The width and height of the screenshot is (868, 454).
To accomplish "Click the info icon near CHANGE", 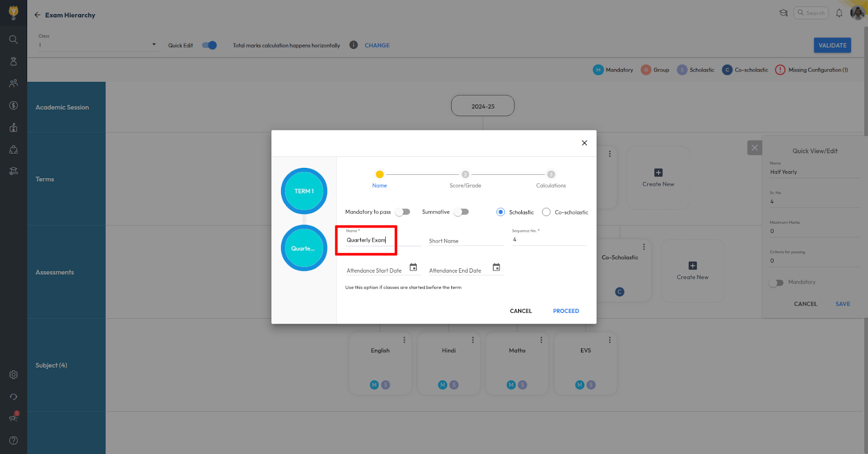I will click(353, 45).
